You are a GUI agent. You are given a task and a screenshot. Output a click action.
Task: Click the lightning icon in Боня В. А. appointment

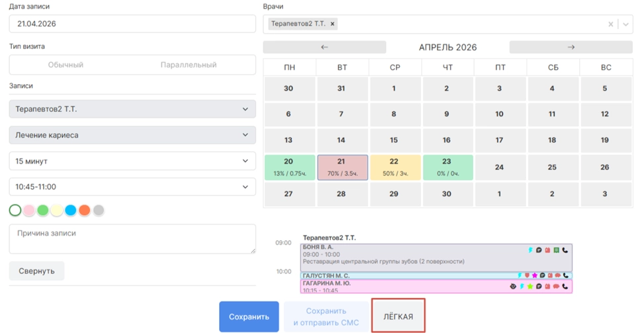531,250
